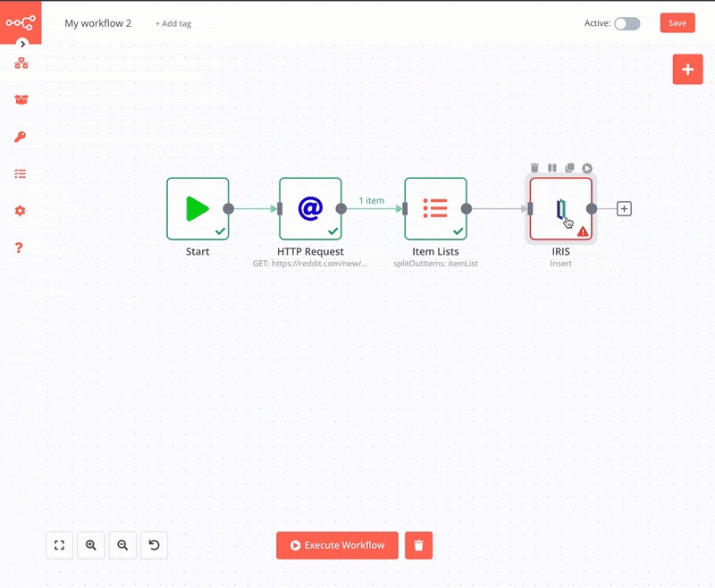Open the Workflows sidebar icon
This screenshot has width=715, height=588.
pyautogui.click(x=21, y=63)
